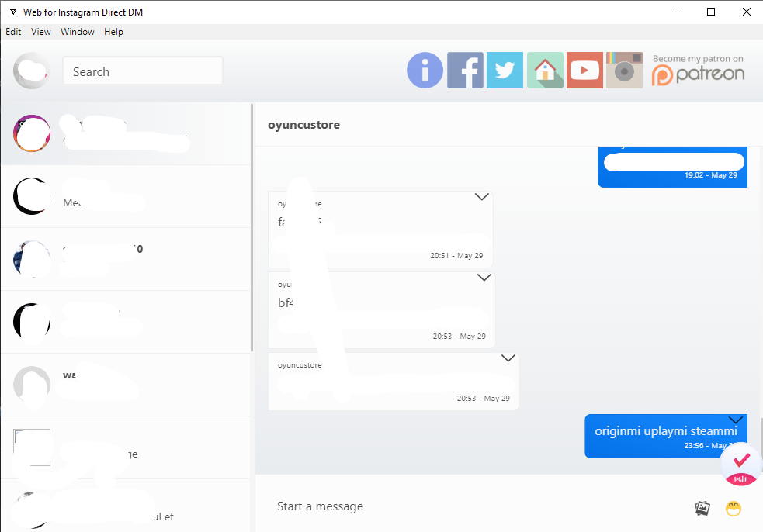Open the info icon in header

click(x=425, y=71)
